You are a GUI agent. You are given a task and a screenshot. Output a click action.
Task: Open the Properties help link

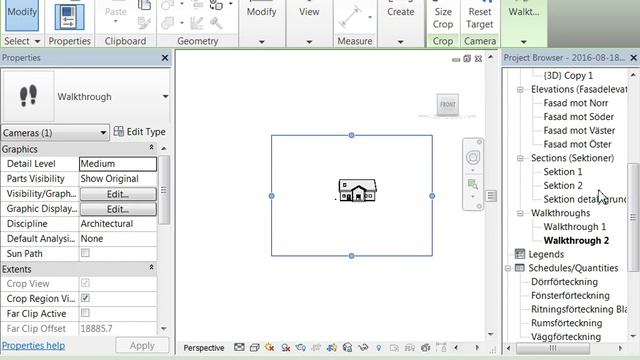coord(33,345)
